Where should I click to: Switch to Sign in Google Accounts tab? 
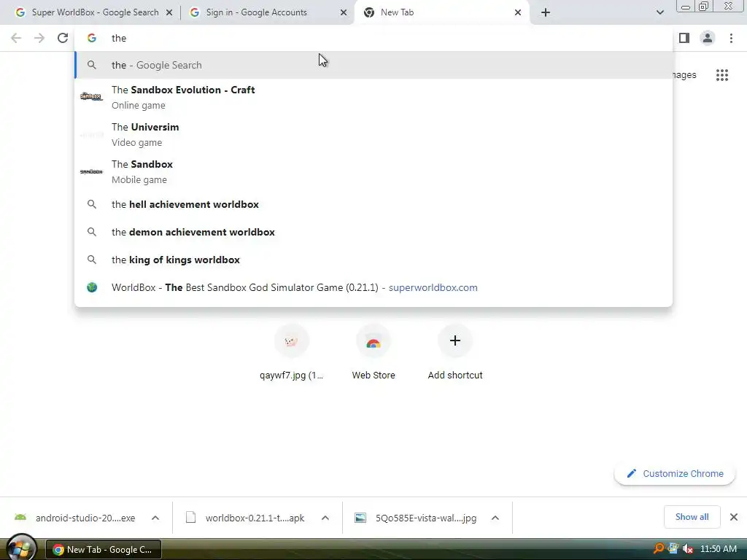(267, 12)
